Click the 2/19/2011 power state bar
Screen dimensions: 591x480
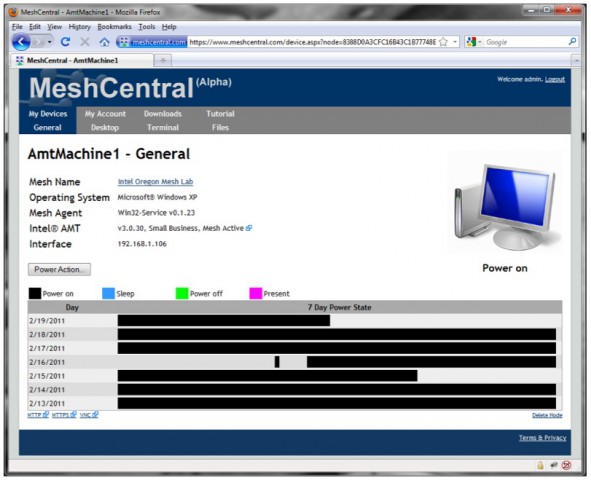click(x=224, y=321)
